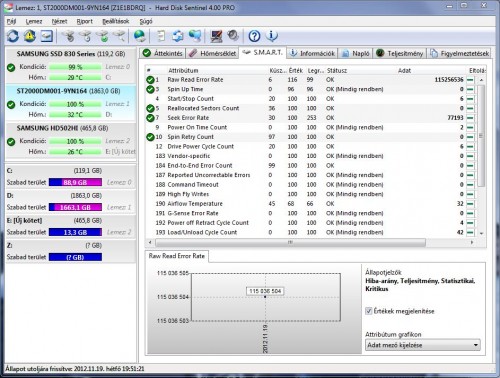
Task: Click the green check icon beside Seek Error Rate
Action: click(150, 118)
